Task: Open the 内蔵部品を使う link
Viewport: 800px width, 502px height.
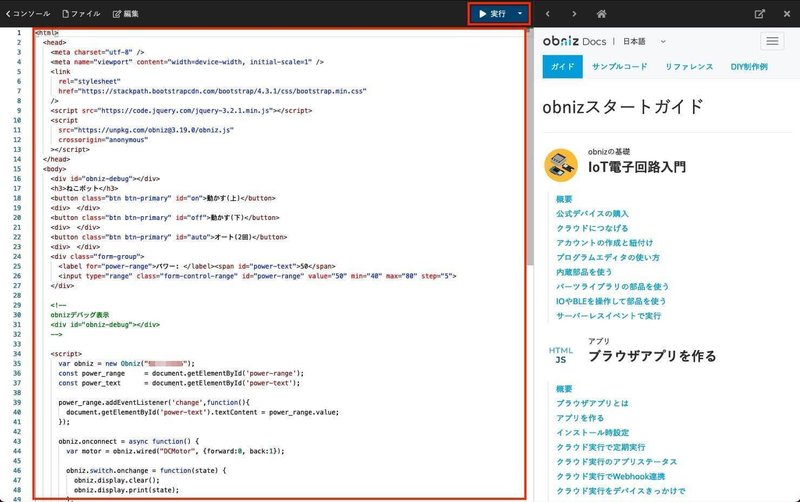Action: tap(584, 272)
